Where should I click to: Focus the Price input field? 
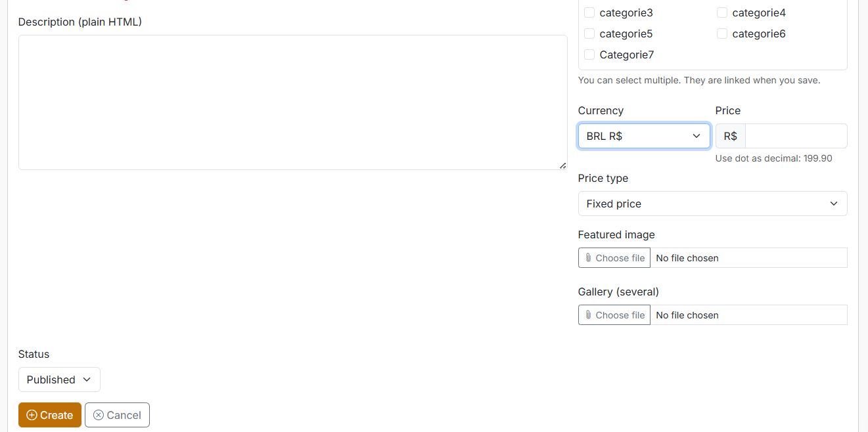tap(796, 136)
